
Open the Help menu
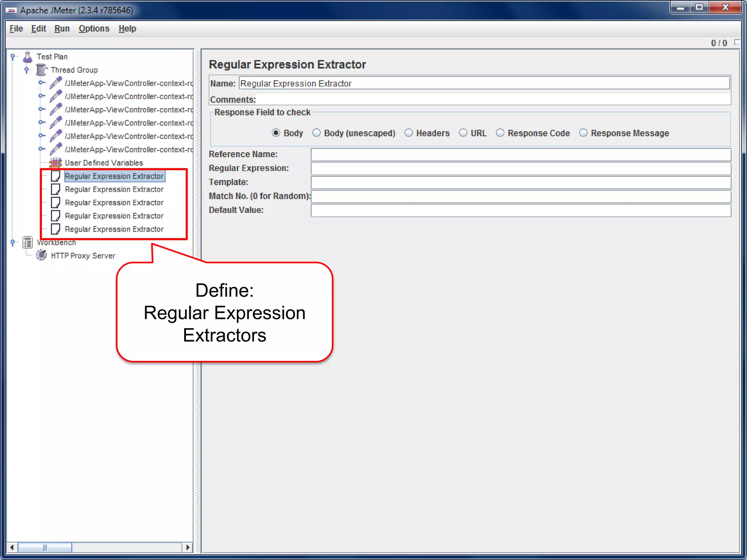click(127, 28)
